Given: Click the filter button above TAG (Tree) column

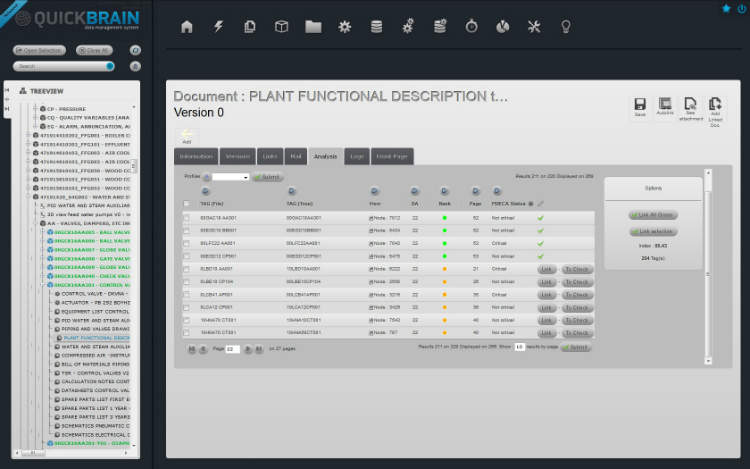Looking at the screenshot, I should tap(292, 191).
